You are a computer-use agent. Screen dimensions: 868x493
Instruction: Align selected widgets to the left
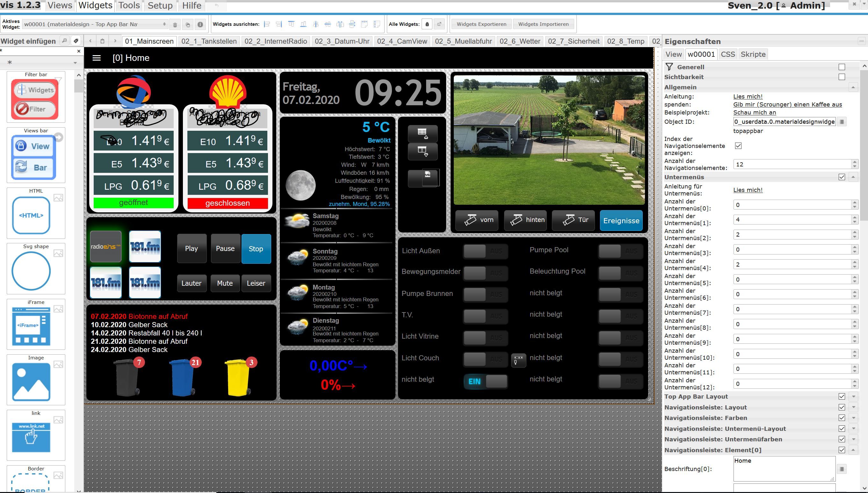(x=267, y=24)
